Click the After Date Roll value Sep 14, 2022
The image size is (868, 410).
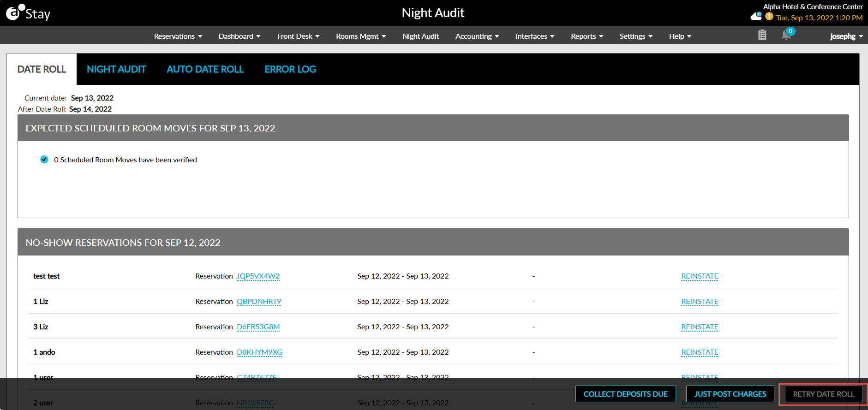coord(90,109)
